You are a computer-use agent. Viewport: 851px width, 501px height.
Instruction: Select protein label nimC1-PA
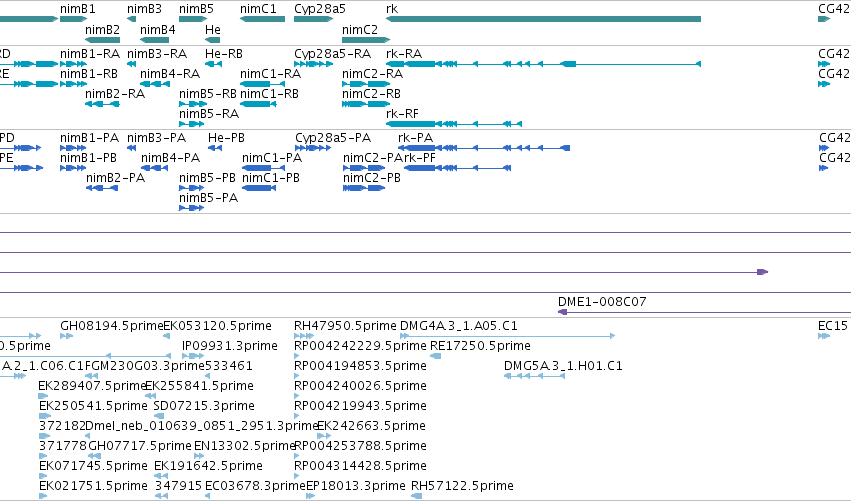pyautogui.click(x=272, y=158)
